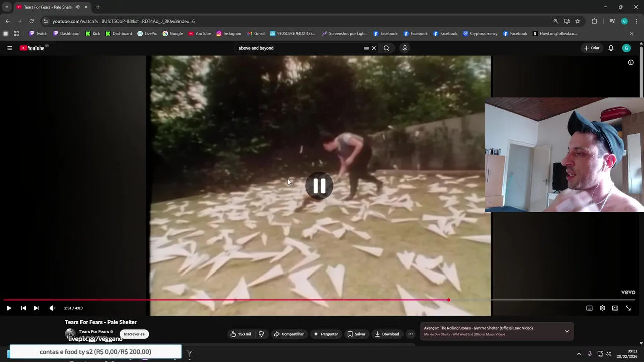Show video info card icon
644x362 pixels.
631,63
